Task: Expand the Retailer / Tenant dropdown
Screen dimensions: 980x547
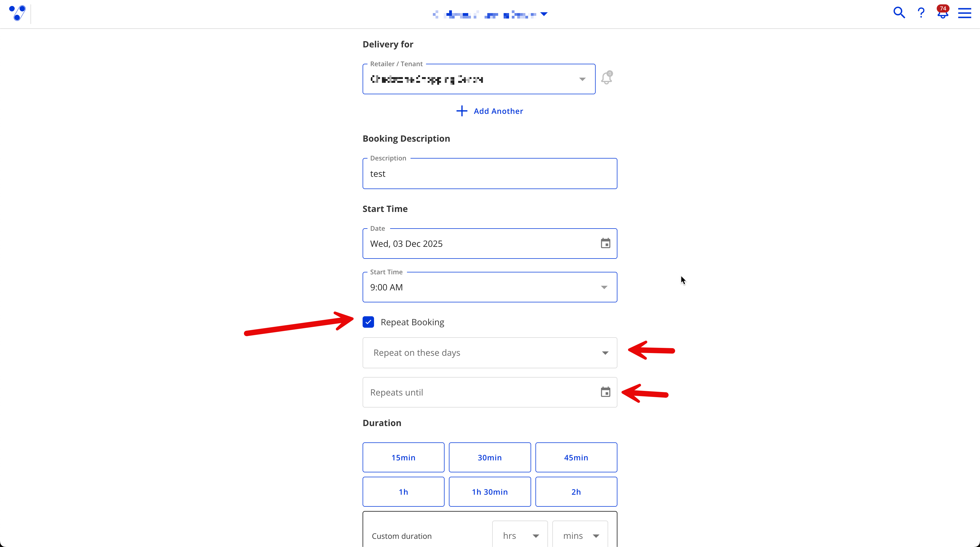Action: point(583,79)
